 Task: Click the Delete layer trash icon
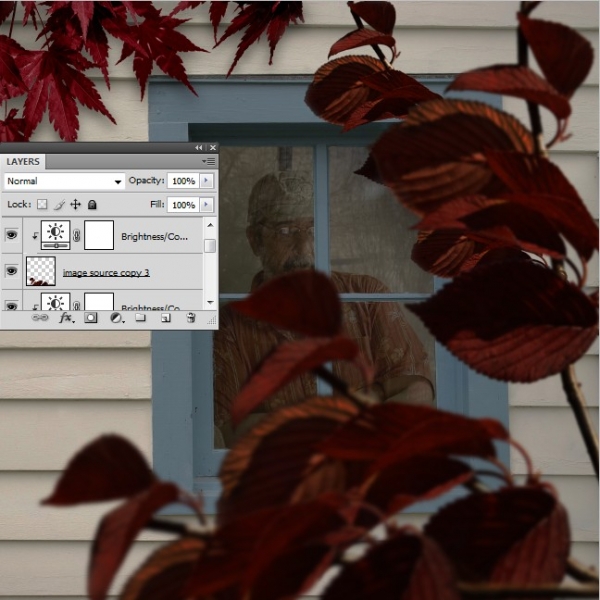click(x=191, y=318)
